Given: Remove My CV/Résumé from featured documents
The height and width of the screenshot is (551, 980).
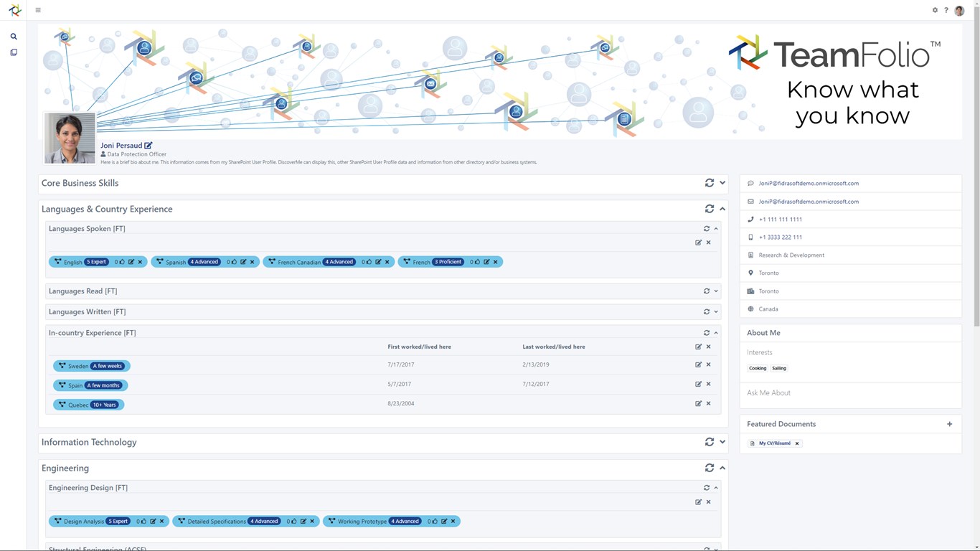Looking at the screenshot, I should point(797,443).
